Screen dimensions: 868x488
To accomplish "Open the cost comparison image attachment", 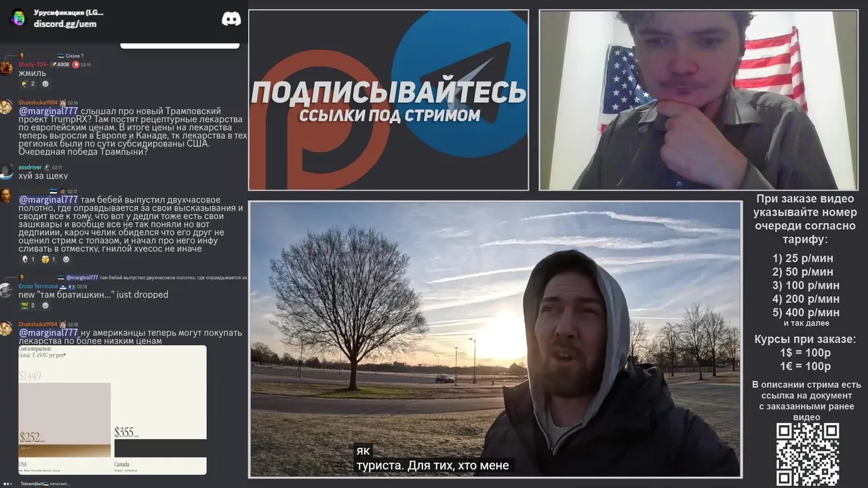I will [113, 410].
